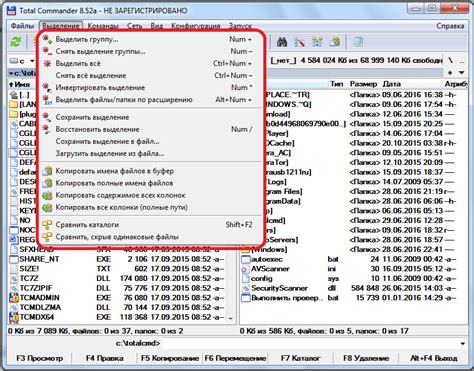The image size is (474, 371).
Task: Click the red star icon beside Выделить всё
Action: point(48,63)
